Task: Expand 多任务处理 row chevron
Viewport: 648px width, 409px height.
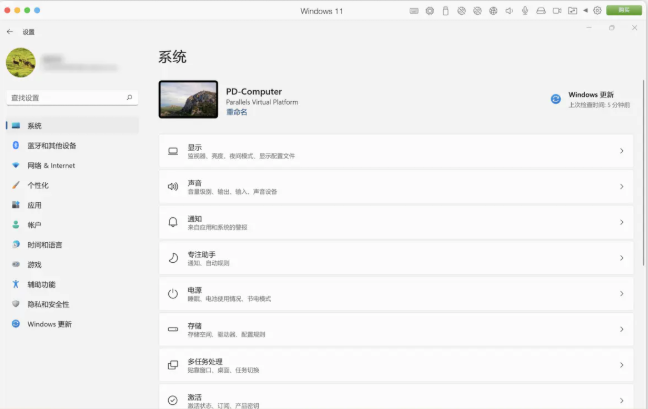Action: tap(622, 365)
